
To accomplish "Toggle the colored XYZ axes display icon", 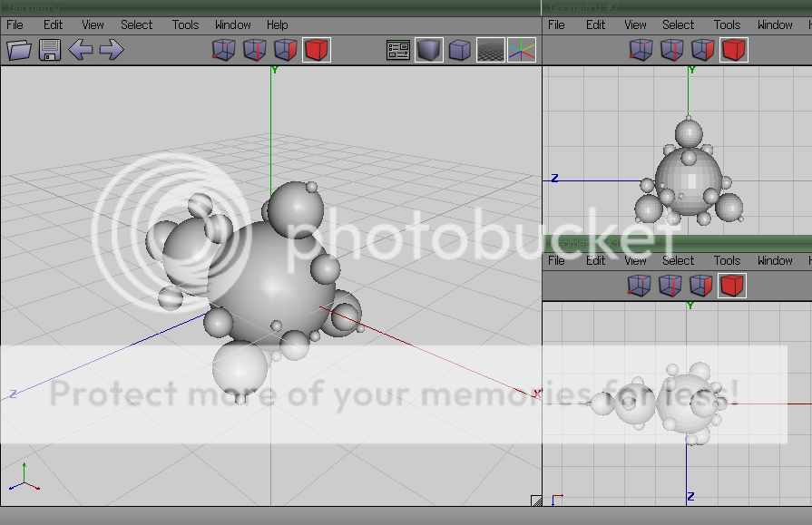I will [522, 50].
